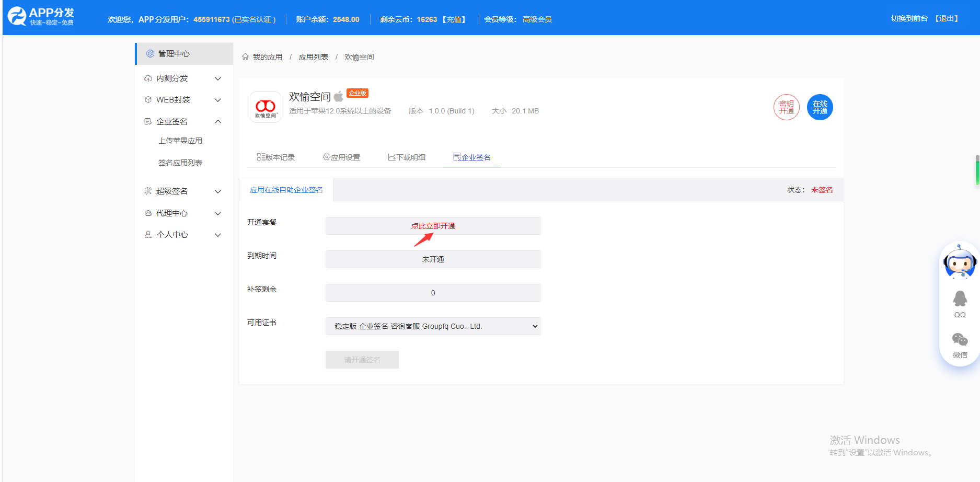
Task: Click the home icon in breadcrumb
Action: click(x=245, y=56)
